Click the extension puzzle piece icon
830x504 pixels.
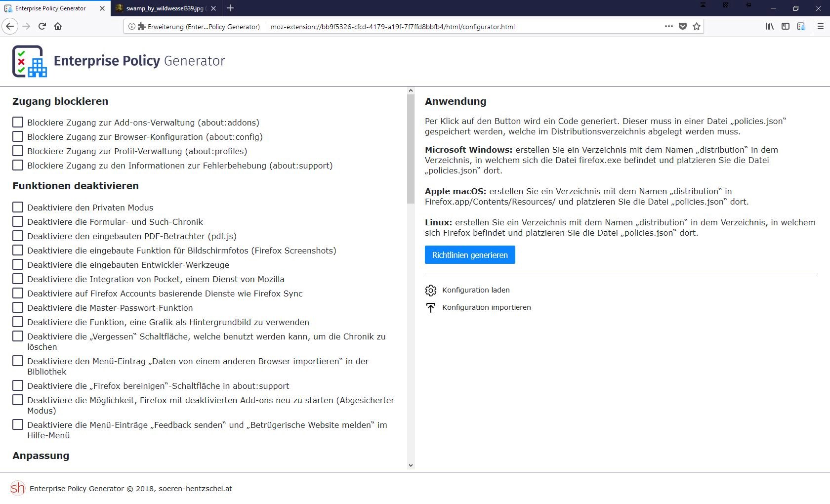click(141, 27)
